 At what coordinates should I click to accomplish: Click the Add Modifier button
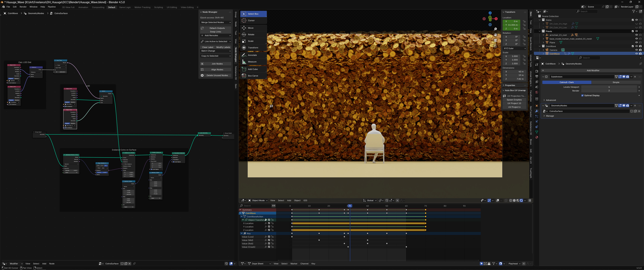coord(593,71)
